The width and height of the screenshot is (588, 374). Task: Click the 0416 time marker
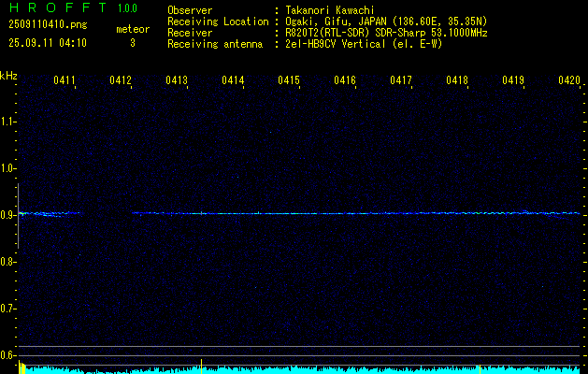(x=345, y=80)
